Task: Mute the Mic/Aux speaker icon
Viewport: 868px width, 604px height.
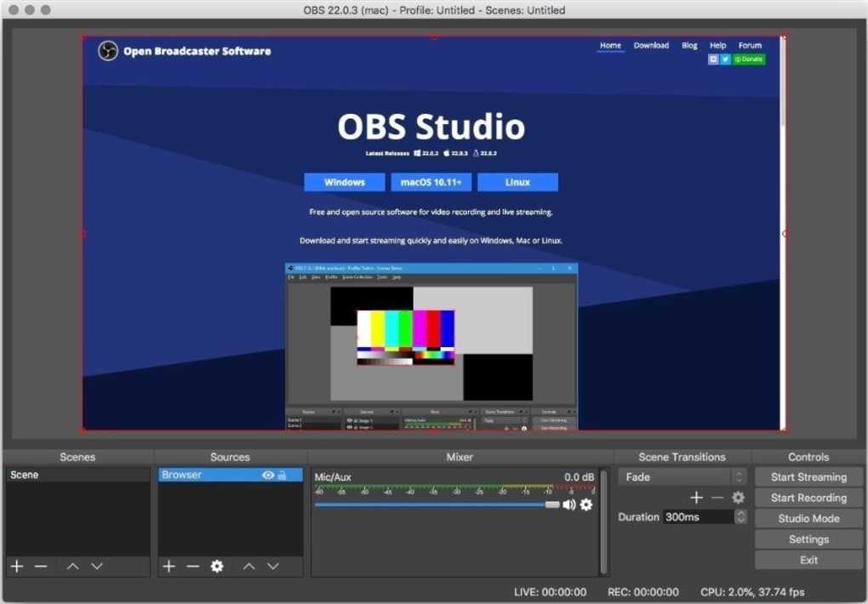Action: pyautogui.click(x=569, y=505)
